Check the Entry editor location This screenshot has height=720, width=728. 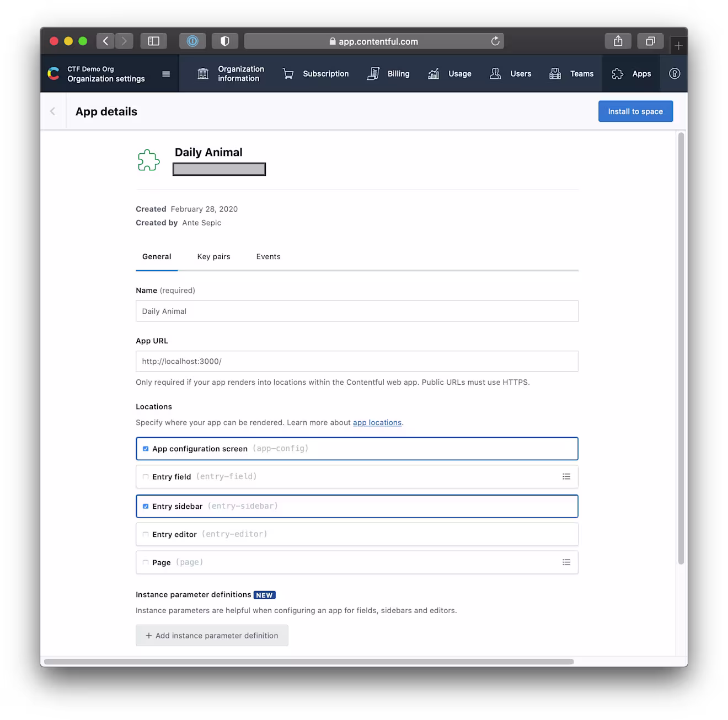(x=146, y=535)
